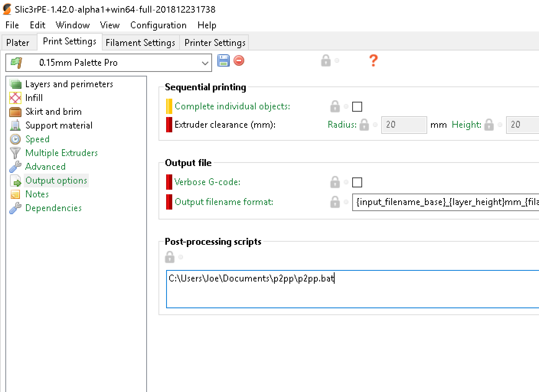Click red marker beside Verbose G-code
Viewport: 539px width, 392px height.
coord(169,182)
